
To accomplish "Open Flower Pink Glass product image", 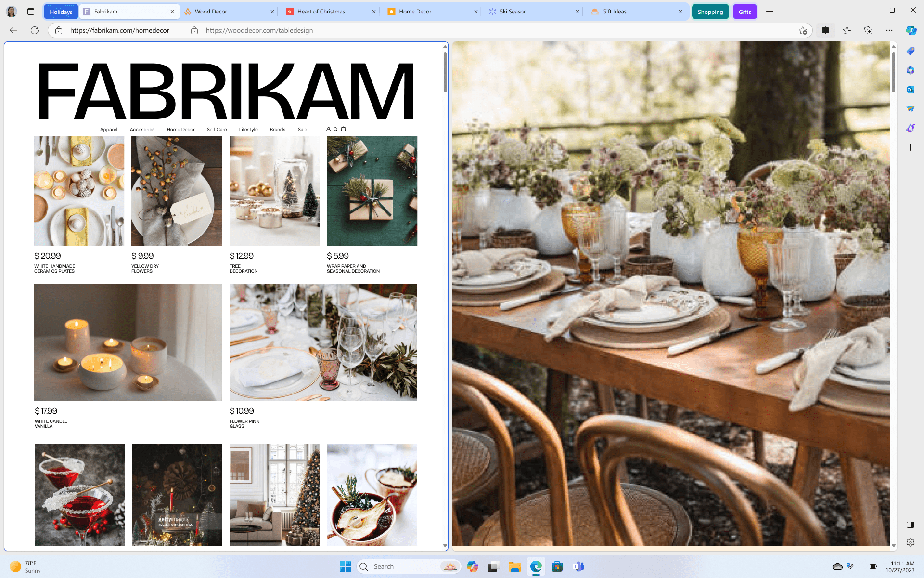I will click(x=323, y=342).
